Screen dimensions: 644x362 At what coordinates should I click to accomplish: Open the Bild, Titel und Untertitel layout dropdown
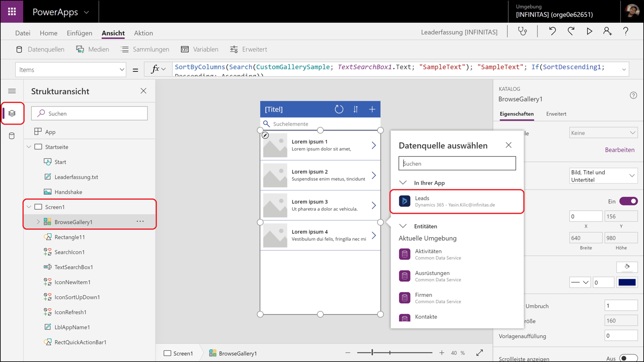click(603, 175)
